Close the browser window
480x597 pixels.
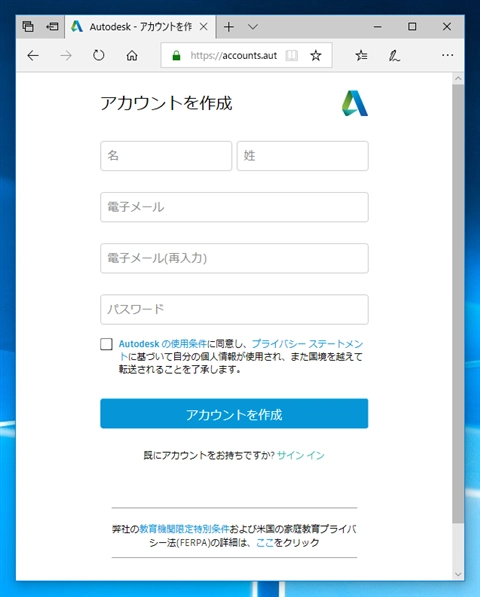coord(447,27)
